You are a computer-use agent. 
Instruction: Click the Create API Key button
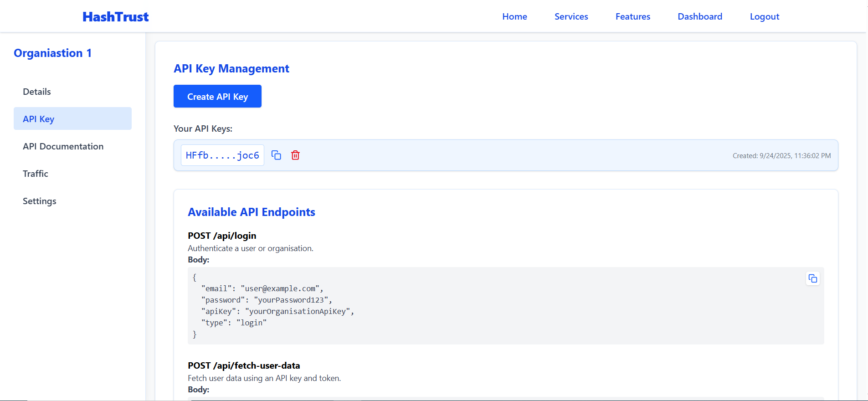click(217, 96)
